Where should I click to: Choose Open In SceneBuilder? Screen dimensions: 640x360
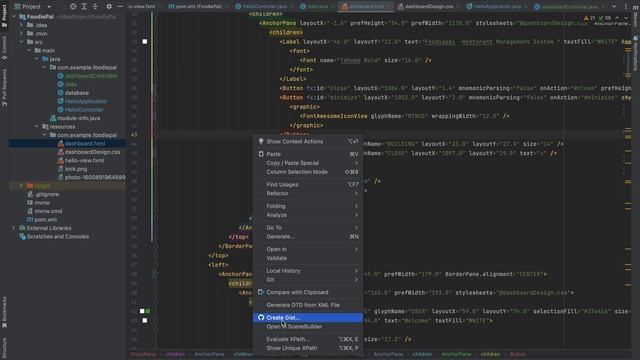click(308, 327)
